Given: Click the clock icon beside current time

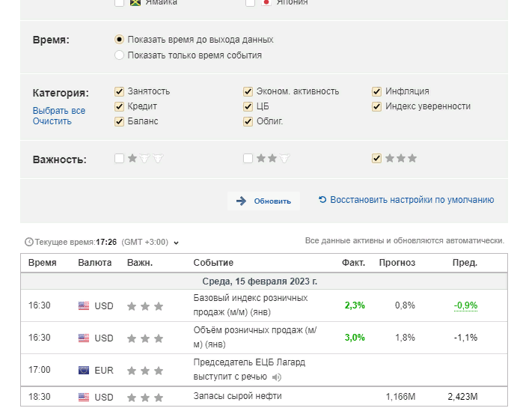Looking at the screenshot, I should click(29, 242).
